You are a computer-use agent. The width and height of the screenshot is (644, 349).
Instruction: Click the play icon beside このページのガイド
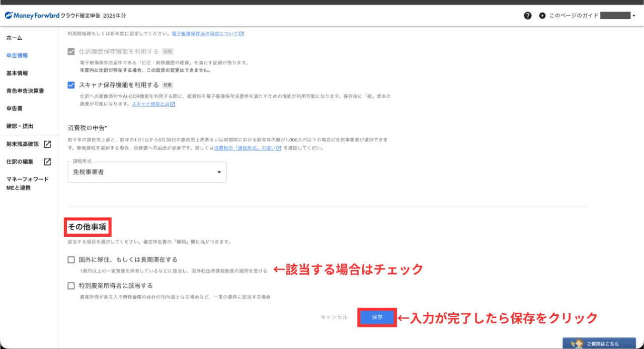click(542, 16)
